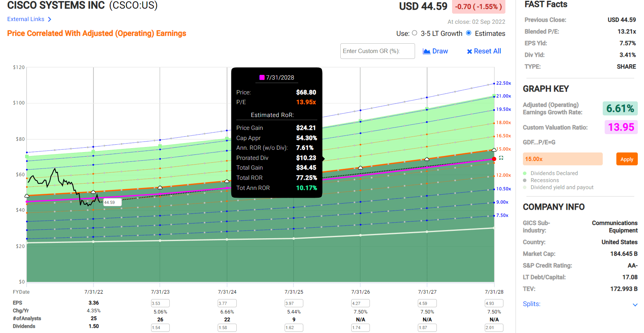Edit the 7/31/24 dividend value 1.58
The width and height of the screenshot is (644, 333).
(x=227, y=328)
